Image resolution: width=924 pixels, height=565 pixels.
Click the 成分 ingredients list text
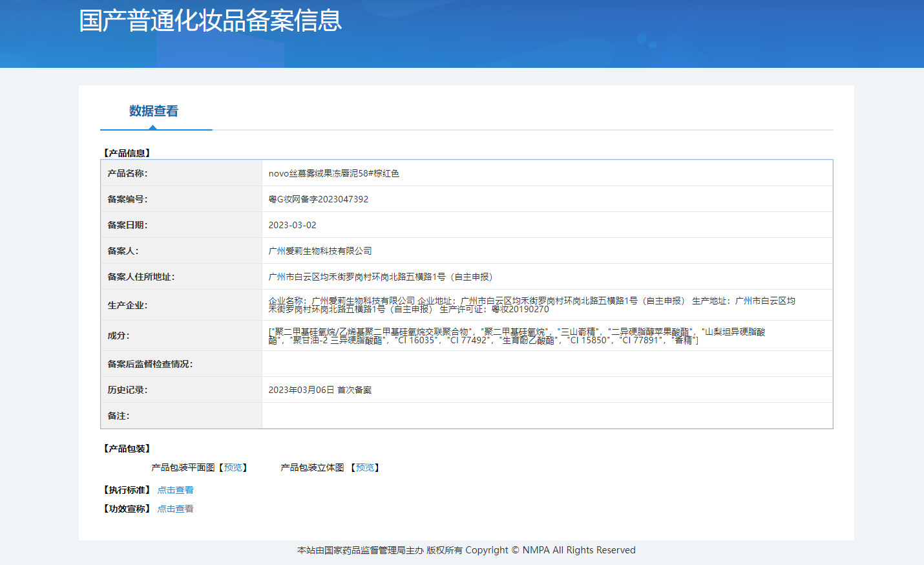pyautogui.click(x=516, y=336)
